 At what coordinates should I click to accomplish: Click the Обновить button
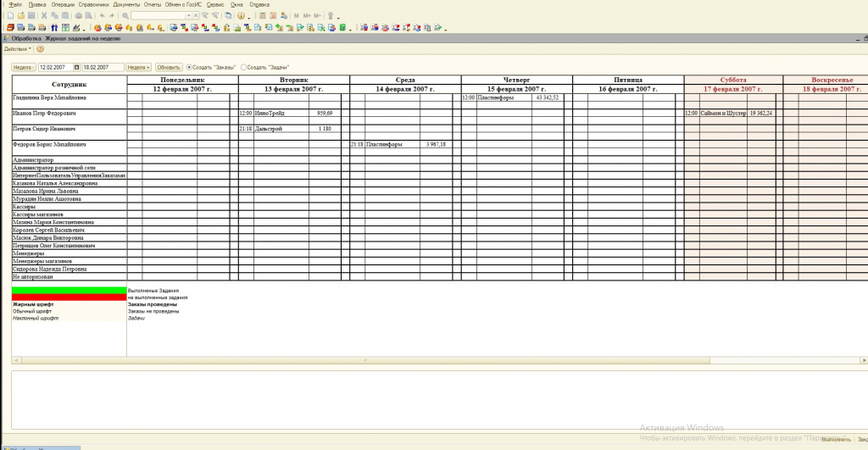(169, 67)
